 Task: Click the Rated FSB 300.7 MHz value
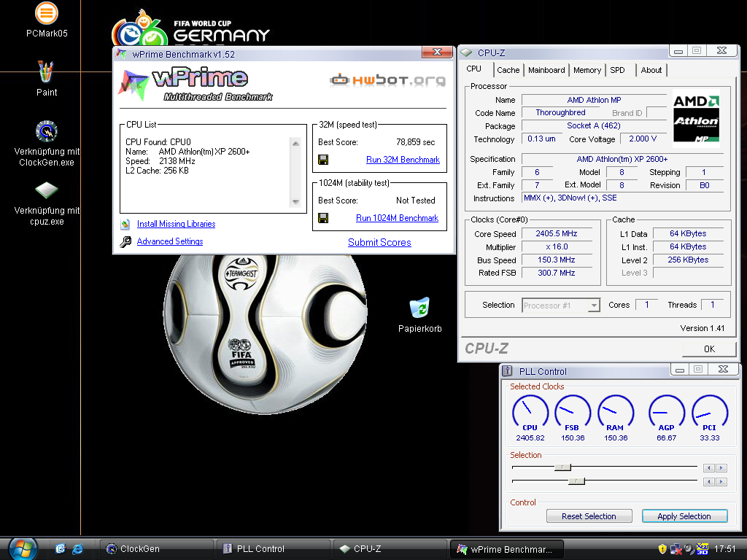pyautogui.click(x=557, y=273)
